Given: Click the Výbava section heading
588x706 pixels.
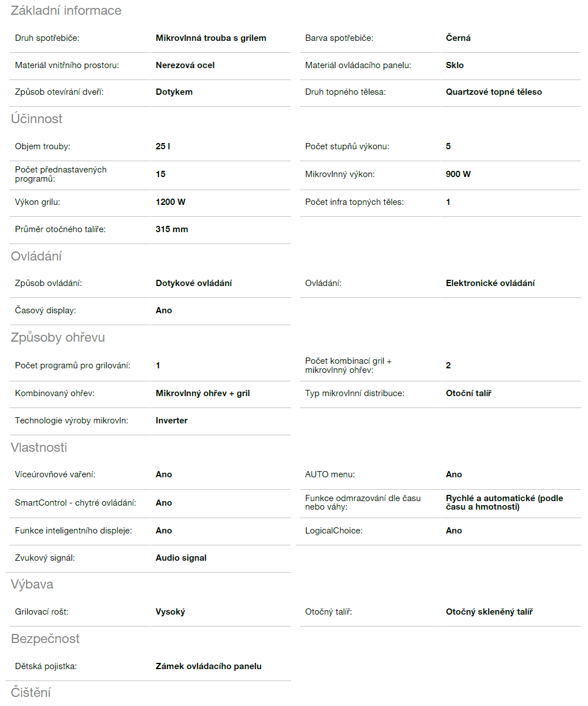Looking at the screenshot, I should [x=32, y=585].
